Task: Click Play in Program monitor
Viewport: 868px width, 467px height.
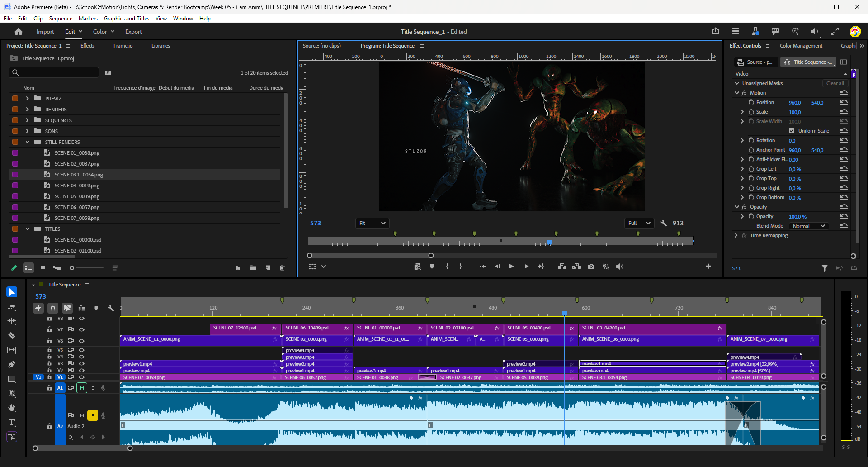Action: click(511, 267)
